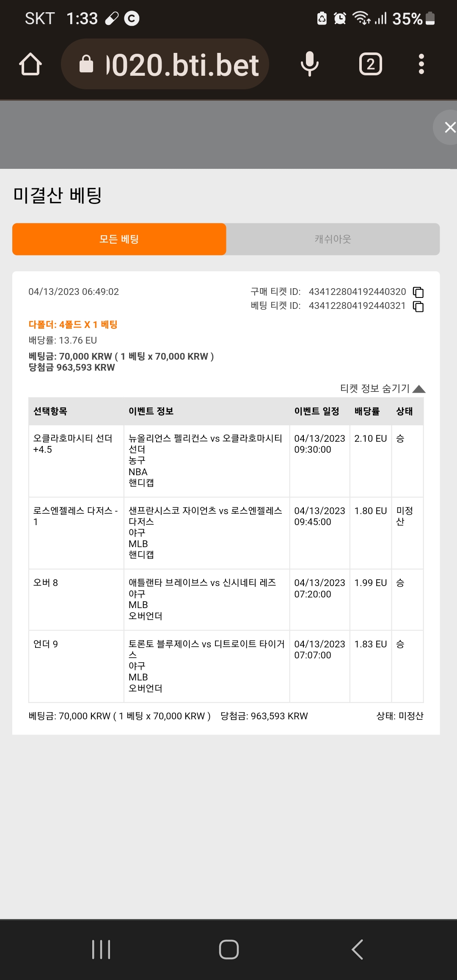Copy the 구매 티켓 ID
Screen dimensions: 457x980
click(418, 292)
